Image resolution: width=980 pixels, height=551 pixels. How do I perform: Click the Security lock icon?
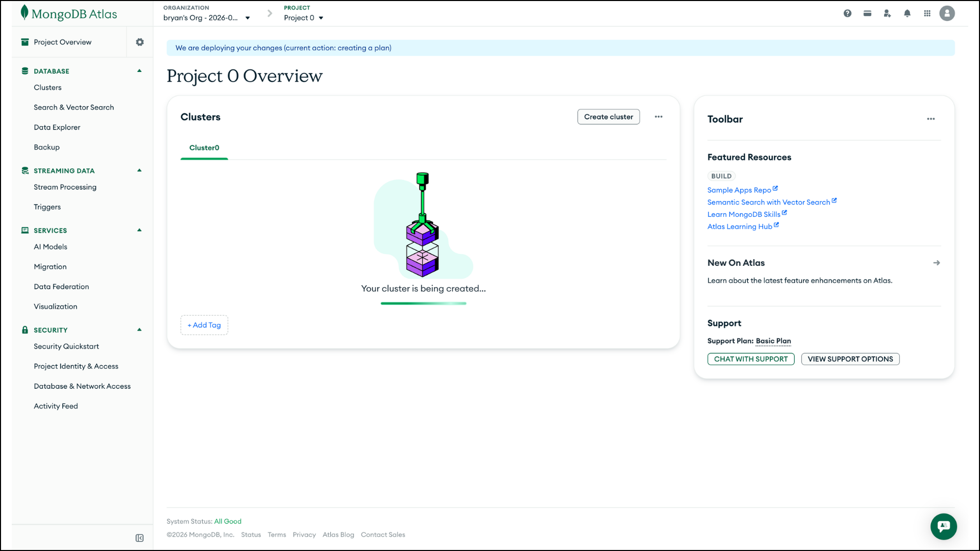point(25,330)
